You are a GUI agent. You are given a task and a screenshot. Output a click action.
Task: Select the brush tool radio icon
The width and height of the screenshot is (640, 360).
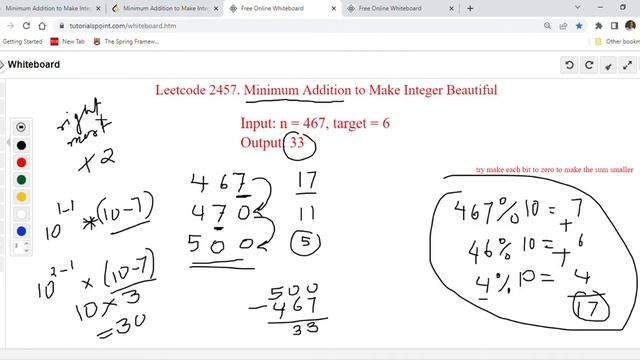coord(21,127)
